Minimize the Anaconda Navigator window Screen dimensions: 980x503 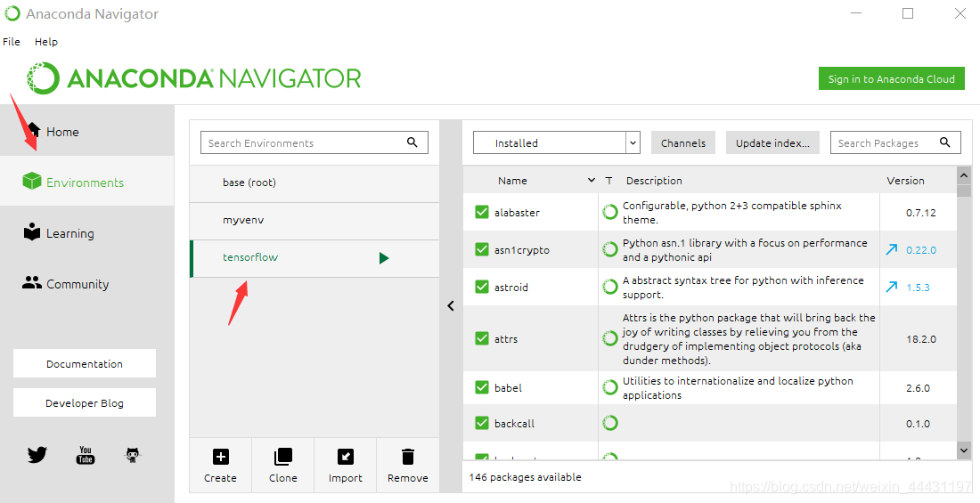coord(855,13)
